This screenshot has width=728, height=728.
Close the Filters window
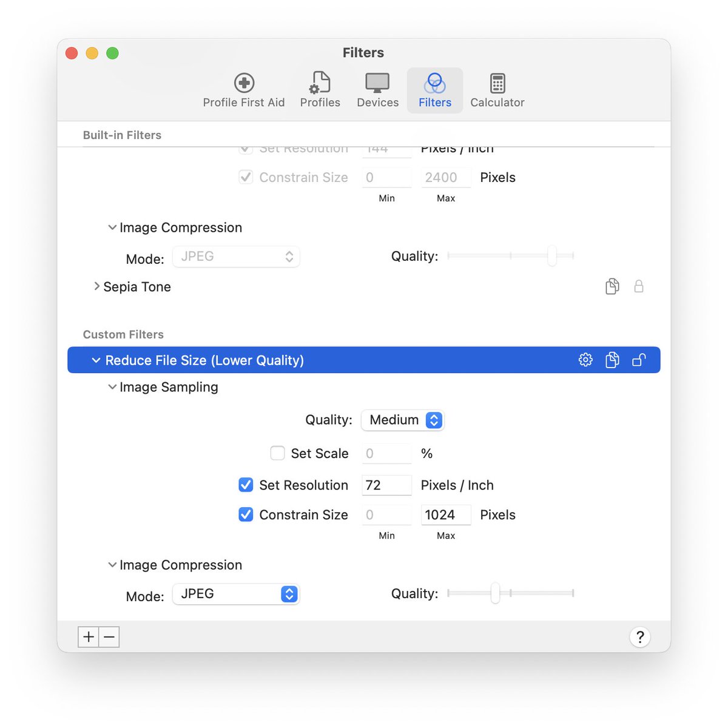(x=72, y=53)
